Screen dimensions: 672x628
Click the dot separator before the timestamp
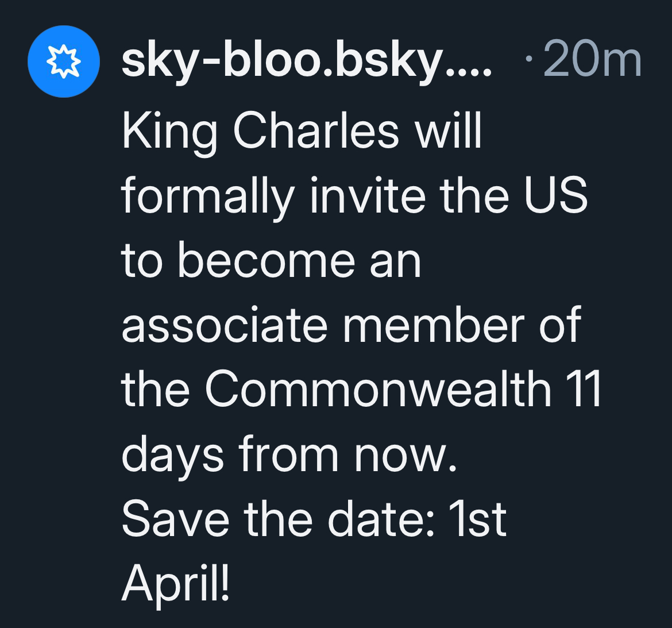point(529,59)
